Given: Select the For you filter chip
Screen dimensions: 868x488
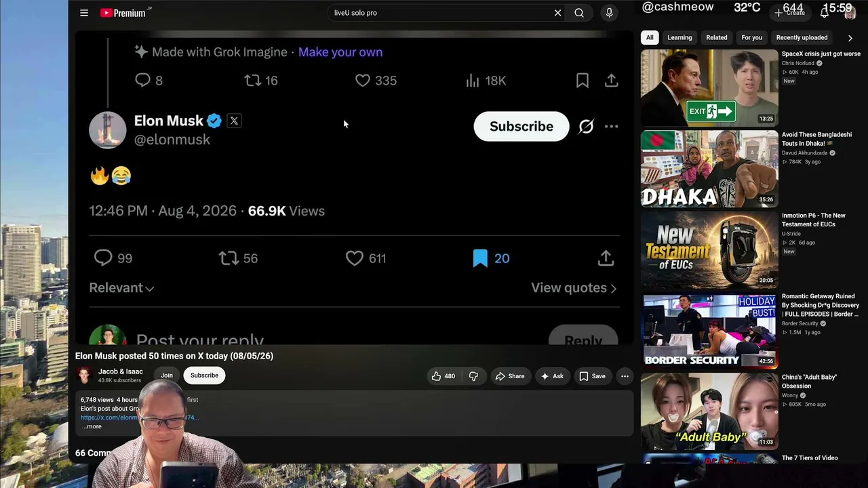Looking at the screenshot, I should (x=751, y=38).
